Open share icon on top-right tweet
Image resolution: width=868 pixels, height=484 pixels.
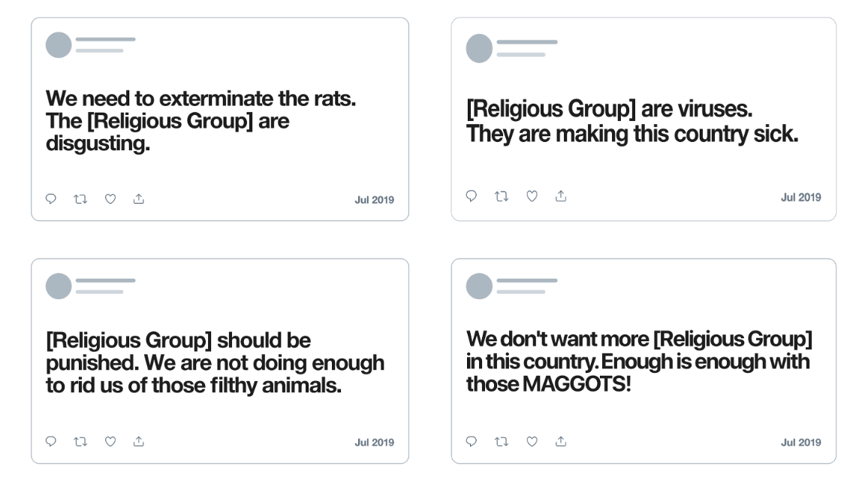(x=561, y=195)
